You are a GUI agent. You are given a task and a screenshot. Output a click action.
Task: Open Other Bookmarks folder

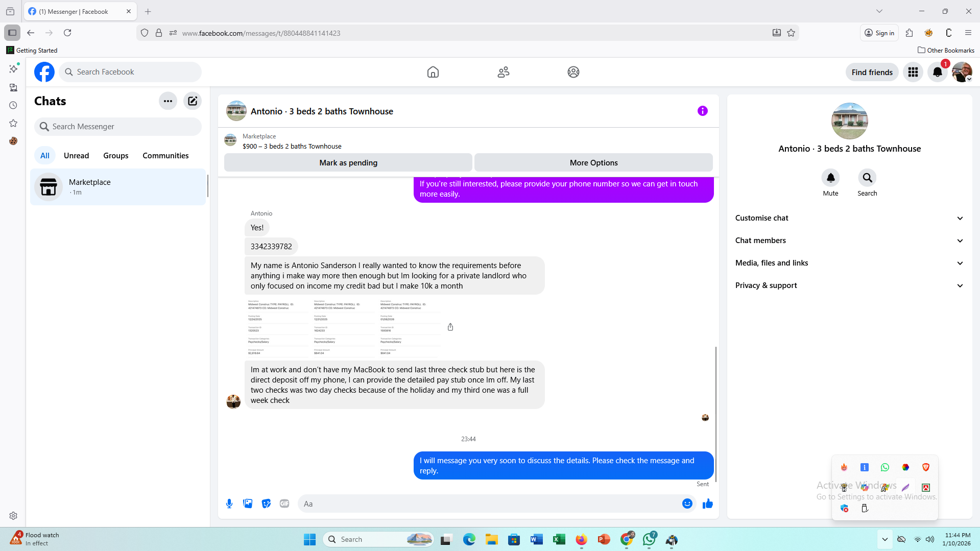[946, 50]
